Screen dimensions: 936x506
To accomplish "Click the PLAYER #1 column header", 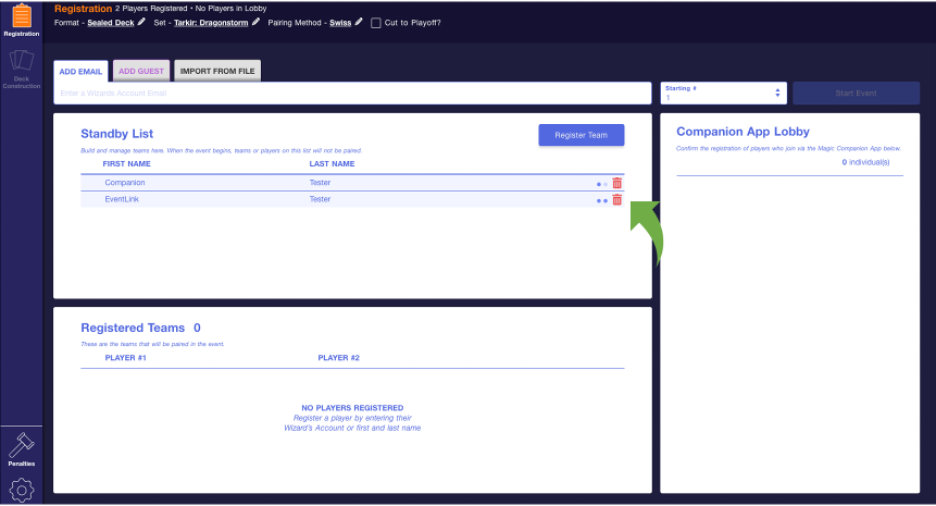I will click(x=125, y=357).
